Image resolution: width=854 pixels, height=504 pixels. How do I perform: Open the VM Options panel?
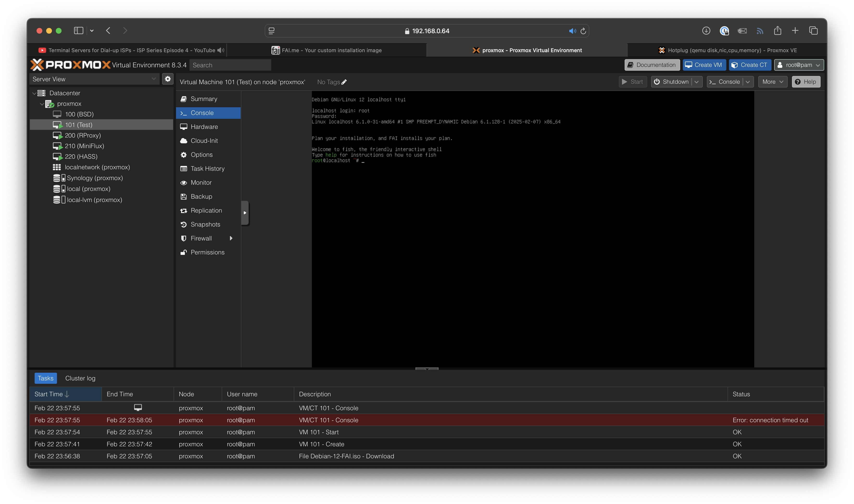click(208, 155)
